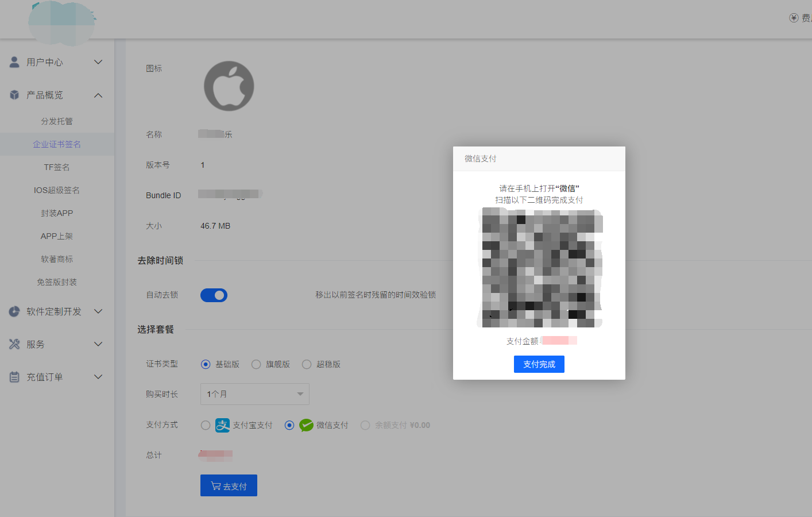Click the 微信支付 dialog title
This screenshot has height=517, width=812.
click(x=481, y=159)
